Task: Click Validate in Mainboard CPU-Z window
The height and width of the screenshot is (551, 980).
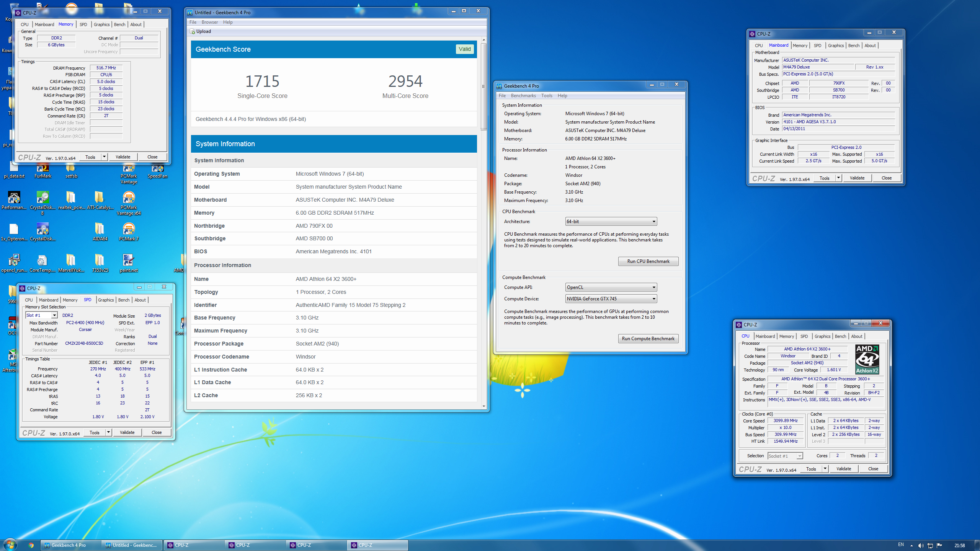Action: pos(857,178)
